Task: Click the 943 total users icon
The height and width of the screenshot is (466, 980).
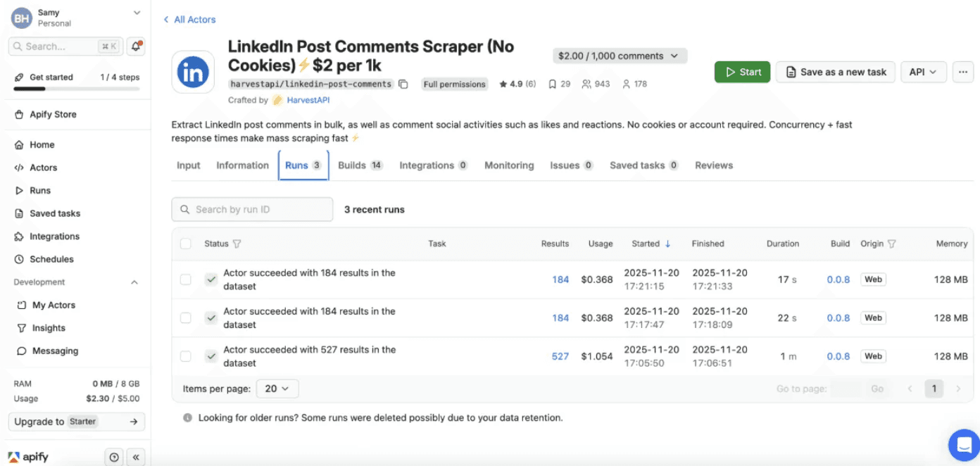Action: [586, 84]
